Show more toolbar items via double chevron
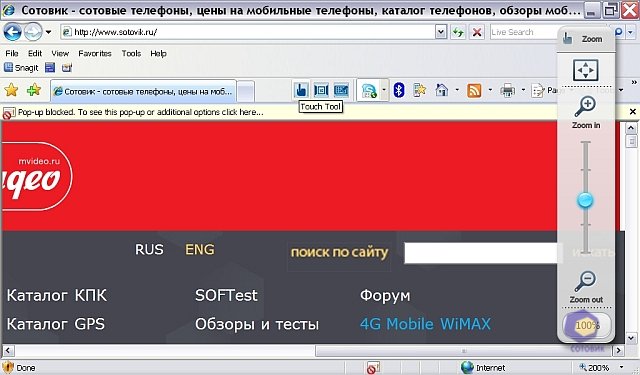The image size is (640, 375). point(634,82)
